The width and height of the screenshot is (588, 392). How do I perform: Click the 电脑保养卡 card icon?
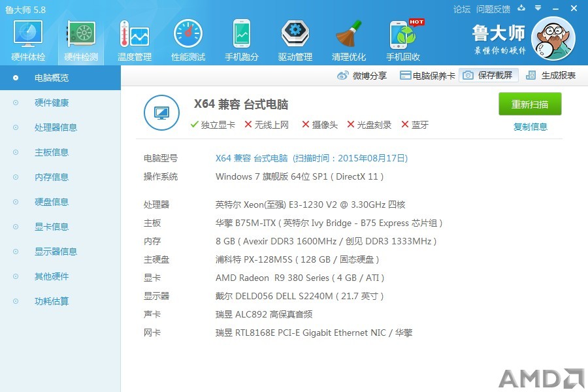click(405, 76)
